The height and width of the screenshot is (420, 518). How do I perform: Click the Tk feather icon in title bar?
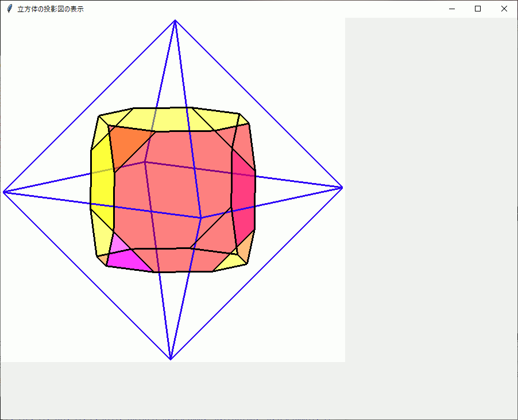tap(10, 9)
